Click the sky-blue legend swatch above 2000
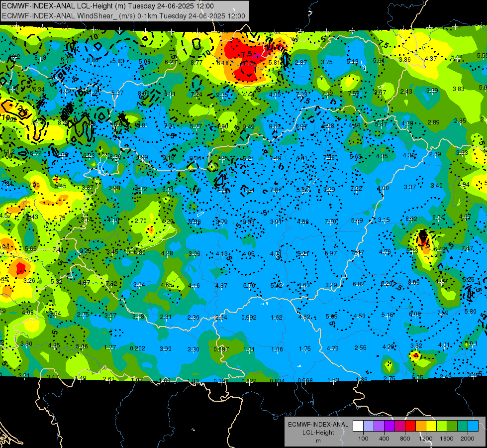 coord(473,426)
